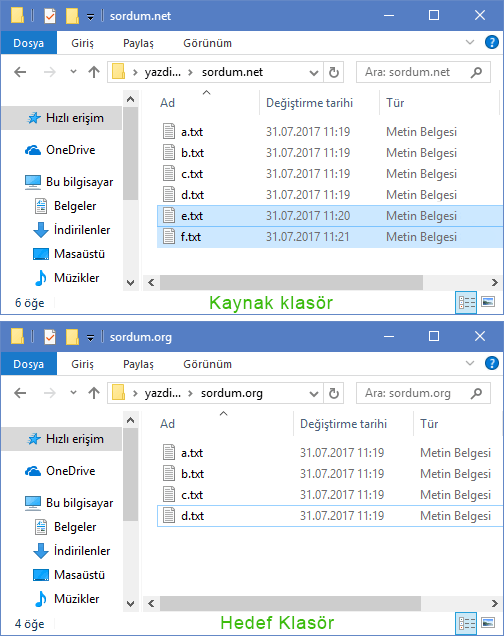The width and height of the screenshot is (504, 636).
Task: Go back in sordum.org window
Action: (20, 393)
